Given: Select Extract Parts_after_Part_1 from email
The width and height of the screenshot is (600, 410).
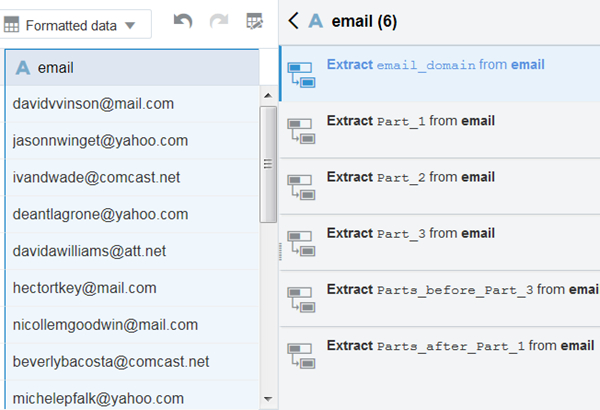Looking at the screenshot, I should point(460,346).
